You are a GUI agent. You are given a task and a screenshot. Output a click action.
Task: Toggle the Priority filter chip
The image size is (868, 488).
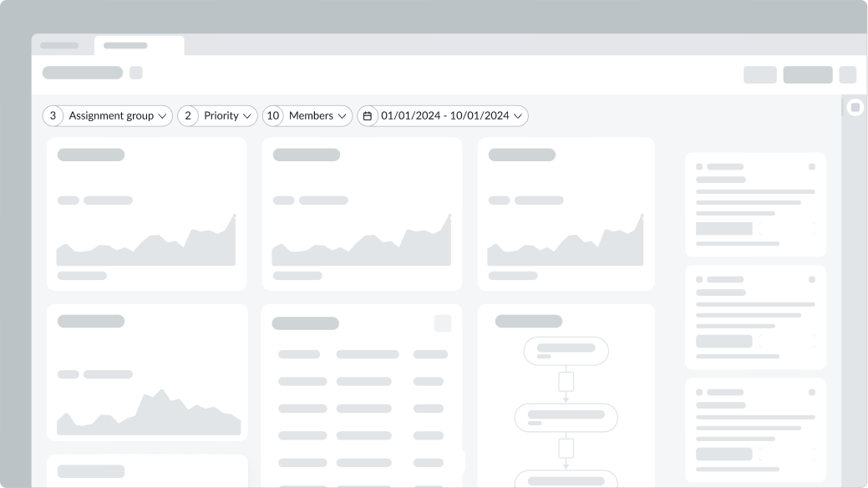click(x=216, y=116)
